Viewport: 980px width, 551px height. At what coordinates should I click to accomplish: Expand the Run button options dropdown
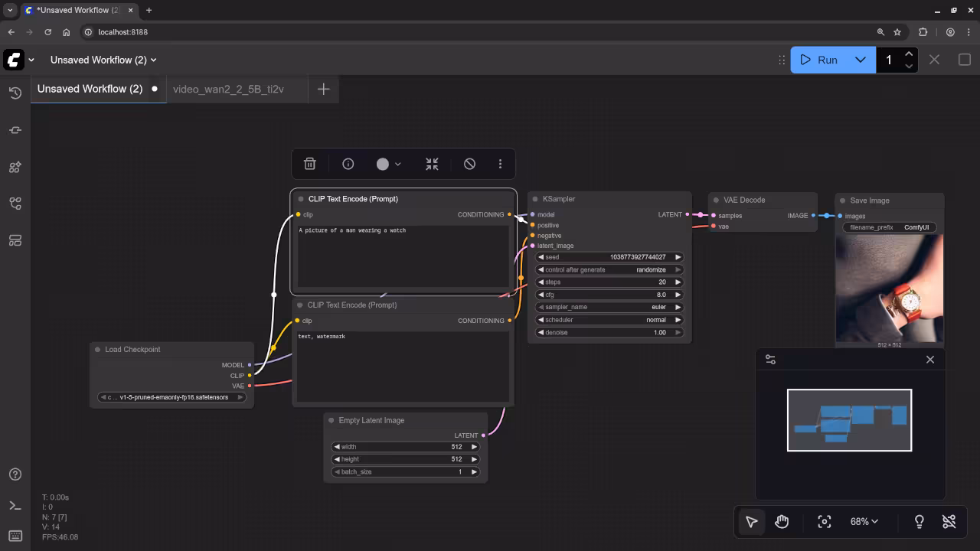pos(860,60)
